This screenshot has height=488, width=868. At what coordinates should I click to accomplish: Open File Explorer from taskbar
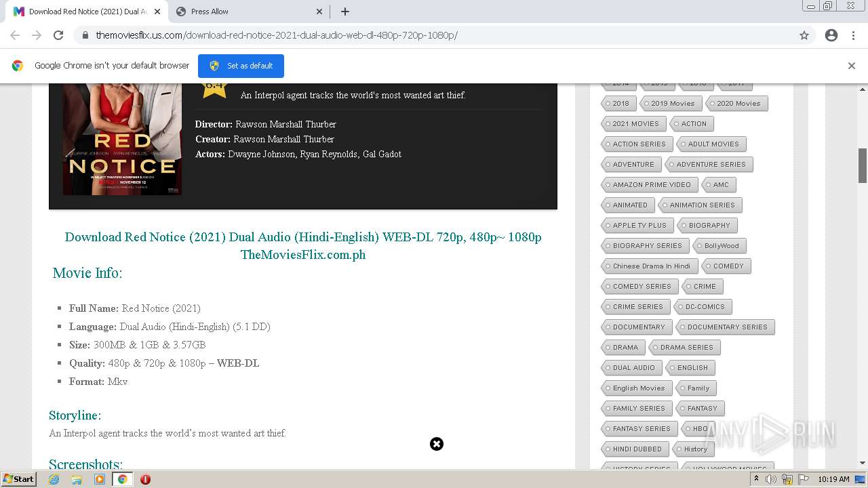(x=77, y=479)
